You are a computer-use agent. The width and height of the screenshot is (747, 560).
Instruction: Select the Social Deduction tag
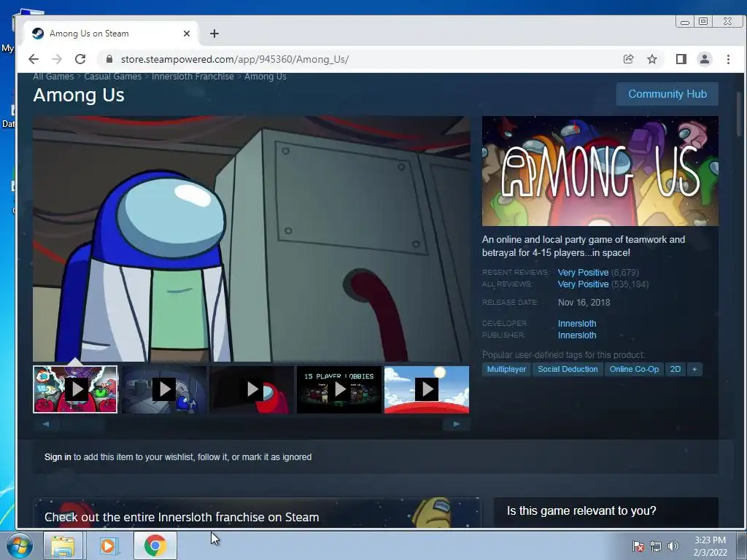568,369
